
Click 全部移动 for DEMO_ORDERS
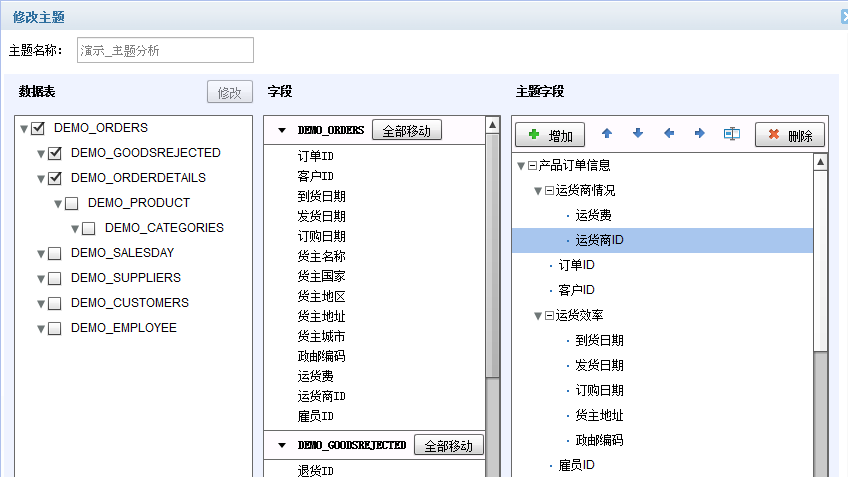(407, 130)
